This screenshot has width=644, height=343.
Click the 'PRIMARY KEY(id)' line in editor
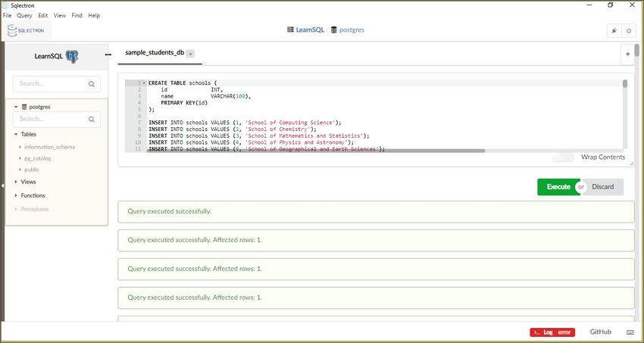click(x=184, y=103)
